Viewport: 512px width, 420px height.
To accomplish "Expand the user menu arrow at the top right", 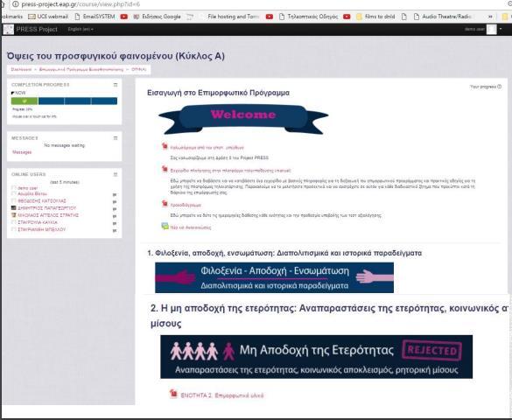I will click(x=501, y=29).
